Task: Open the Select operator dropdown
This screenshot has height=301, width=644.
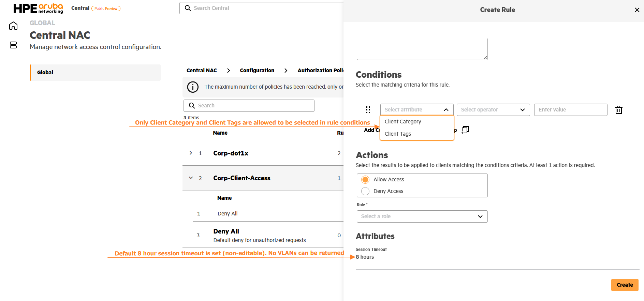Action: [493, 110]
